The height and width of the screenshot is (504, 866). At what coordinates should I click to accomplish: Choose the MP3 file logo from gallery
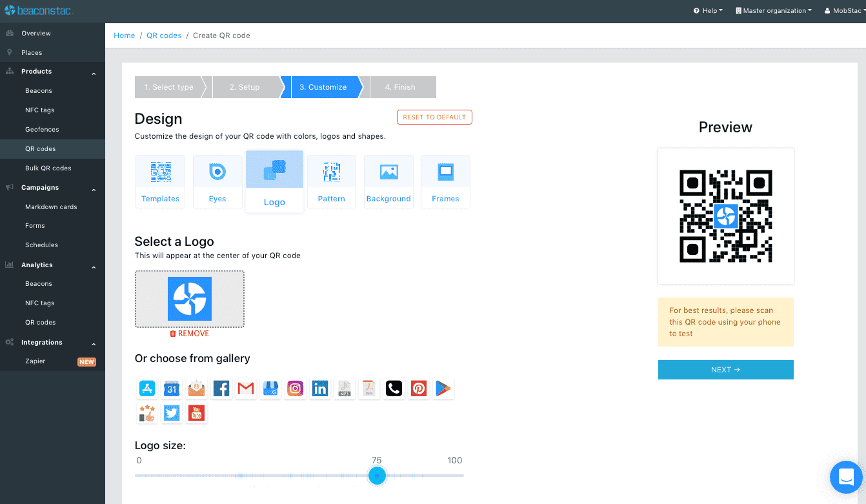pyautogui.click(x=345, y=388)
